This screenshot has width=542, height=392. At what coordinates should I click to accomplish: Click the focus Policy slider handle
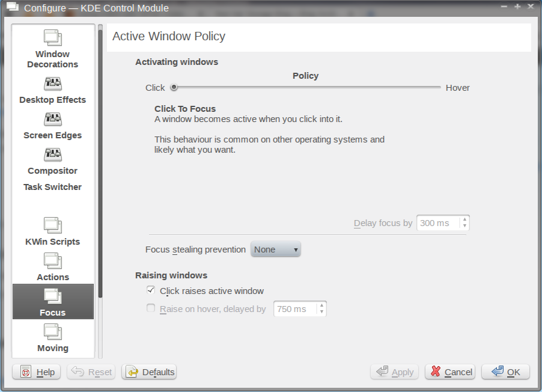tap(174, 87)
